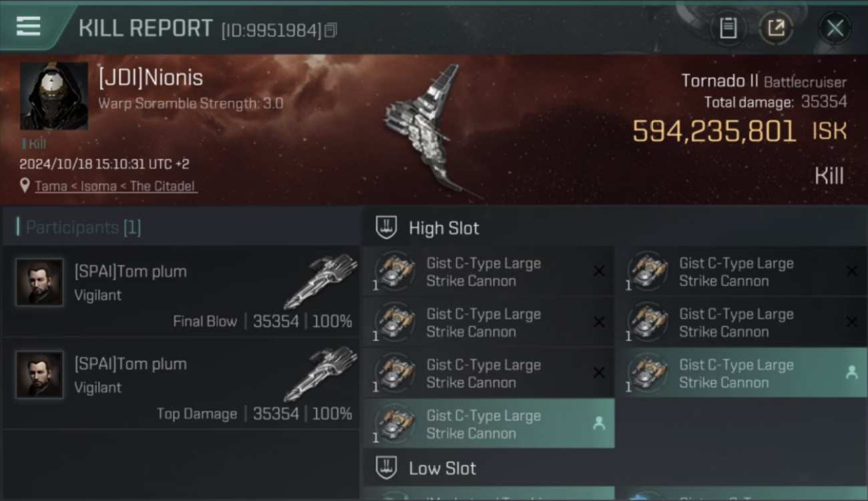Image resolution: width=868 pixels, height=501 pixels.
Task: Open Tom plum Final Blow portrait
Action: tap(39, 283)
